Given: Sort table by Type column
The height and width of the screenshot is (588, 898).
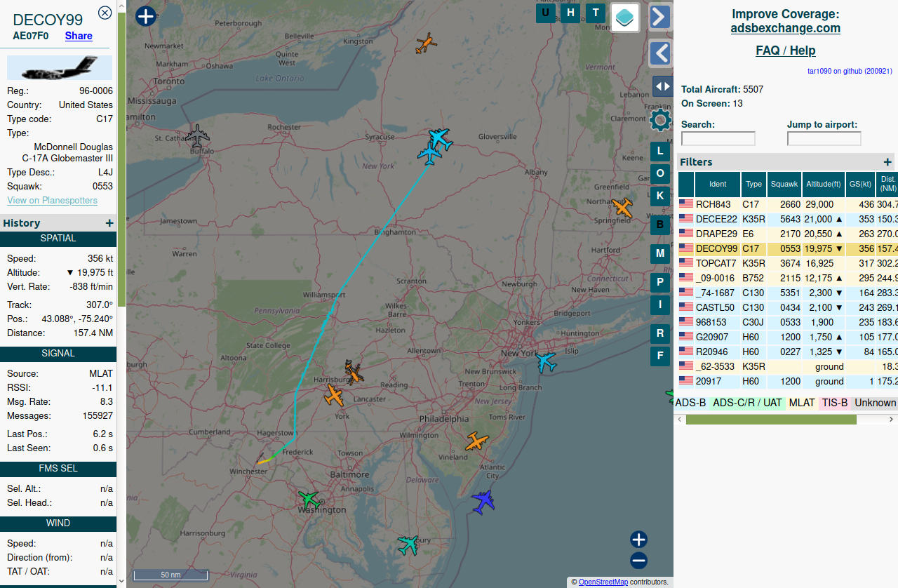Looking at the screenshot, I should point(754,185).
